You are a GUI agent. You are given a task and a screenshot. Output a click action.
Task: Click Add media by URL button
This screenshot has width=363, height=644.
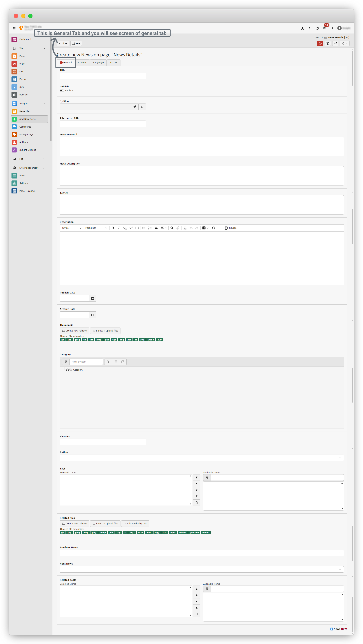pos(135,523)
